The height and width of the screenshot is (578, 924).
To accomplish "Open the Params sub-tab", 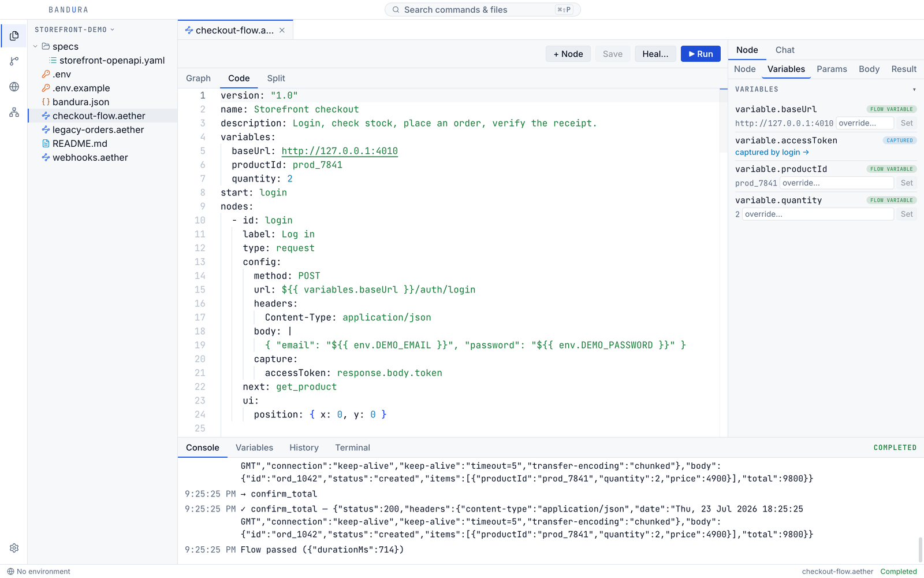I will click(x=832, y=69).
